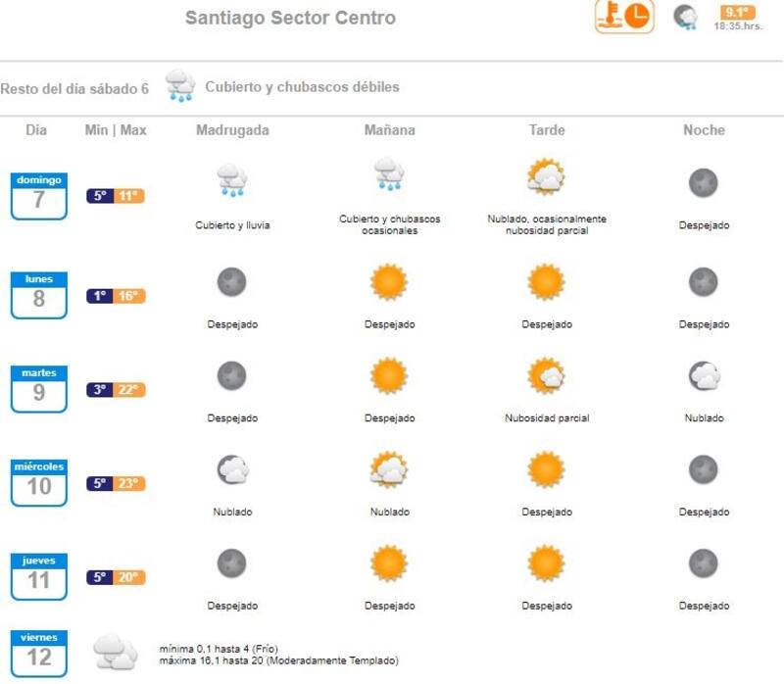
Task: Click Friday 12 cloud forecast icon
Action: point(115,652)
